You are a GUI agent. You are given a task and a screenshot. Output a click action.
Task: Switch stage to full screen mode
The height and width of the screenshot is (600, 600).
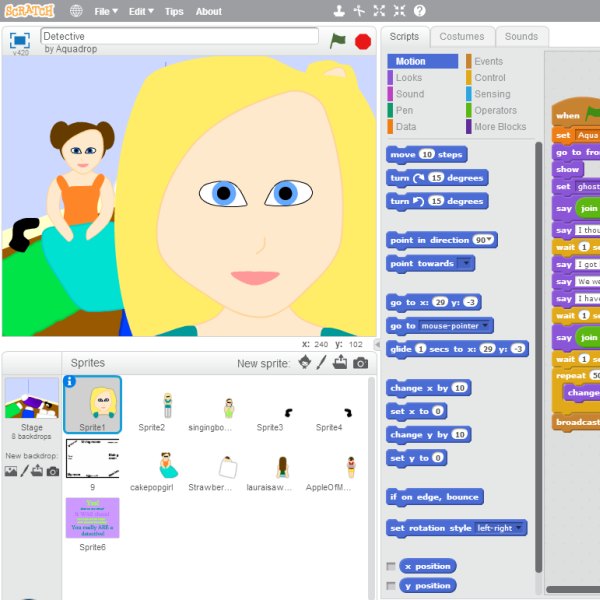pyautogui.click(x=20, y=40)
